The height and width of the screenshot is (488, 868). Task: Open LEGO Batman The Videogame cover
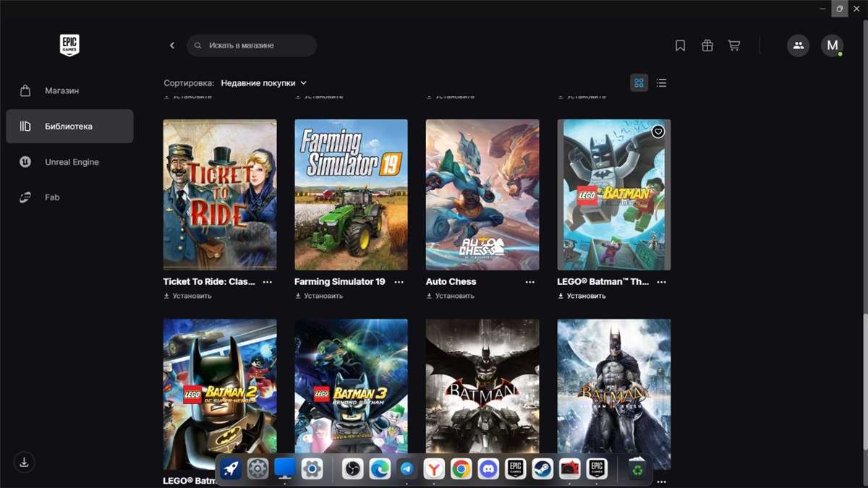pos(614,195)
